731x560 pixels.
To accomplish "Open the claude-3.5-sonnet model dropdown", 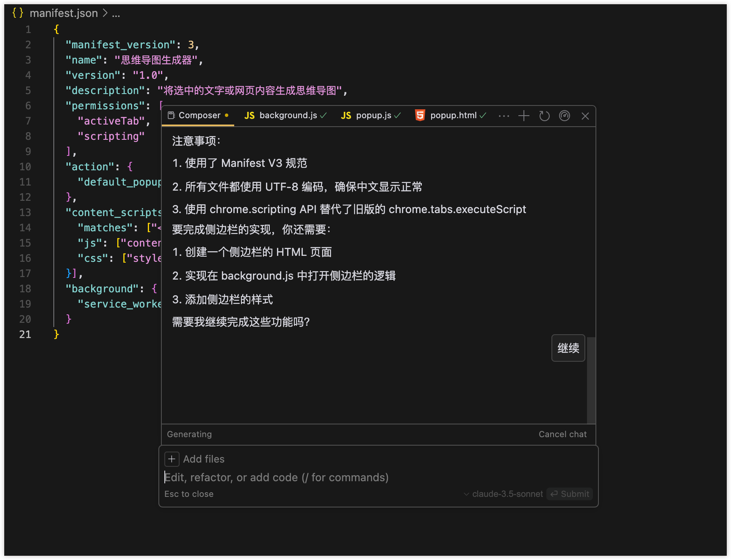I will [503, 494].
